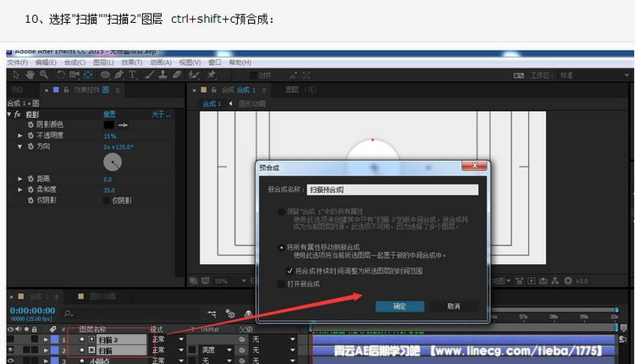Image resolution: width=635 pixels, height=364 pixels.
Task: Expand the 柔和度 property
Action: (19, 190)
